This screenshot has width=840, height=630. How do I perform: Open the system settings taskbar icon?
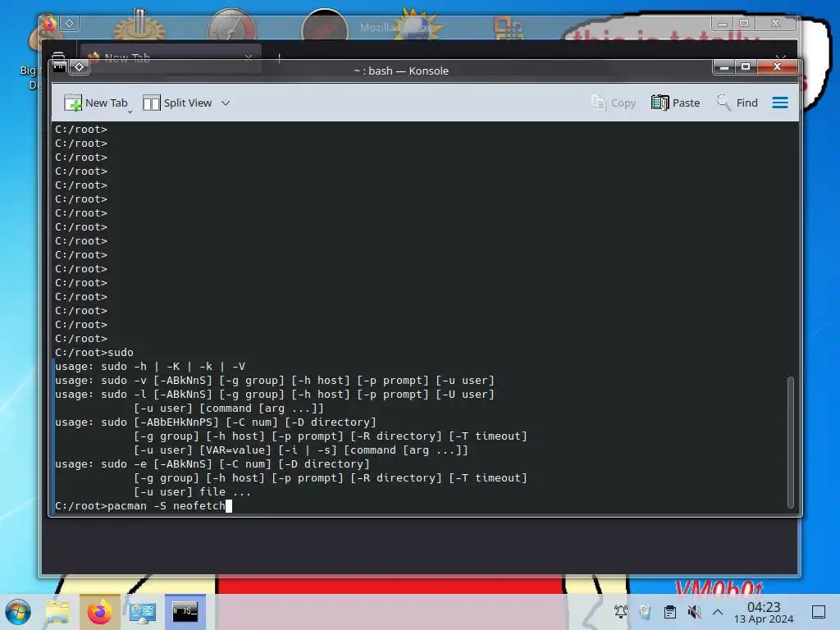point(143,612)
